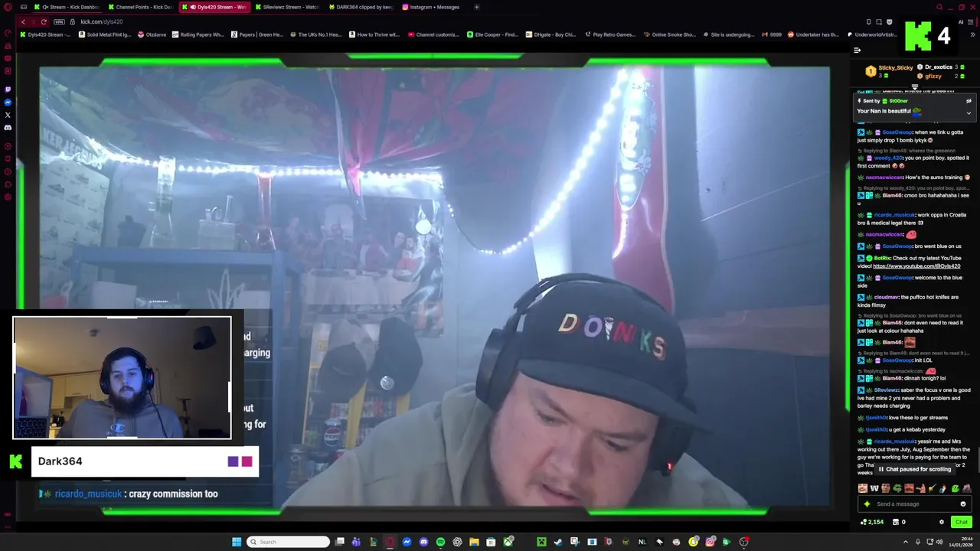
Task: Open the 2,154 channel points balance
Action: tap(872, 522)
